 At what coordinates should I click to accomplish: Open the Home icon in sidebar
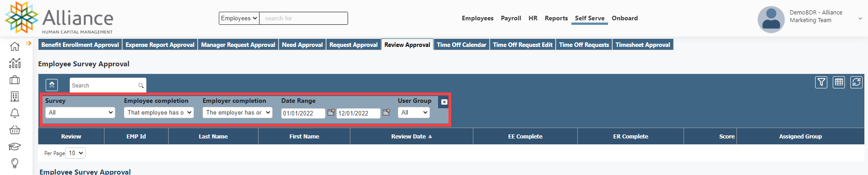tap(14, 46)
